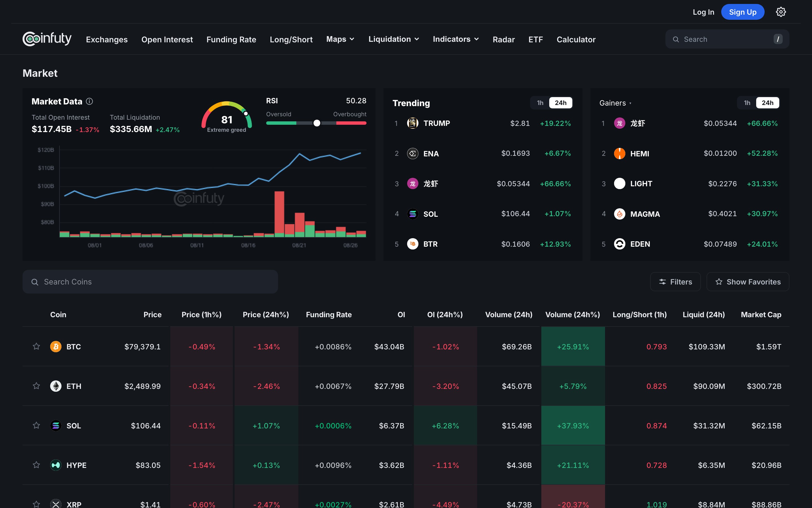Sort by Long/Short (1h) column header

pyautogui.click(x=639, y=315)
